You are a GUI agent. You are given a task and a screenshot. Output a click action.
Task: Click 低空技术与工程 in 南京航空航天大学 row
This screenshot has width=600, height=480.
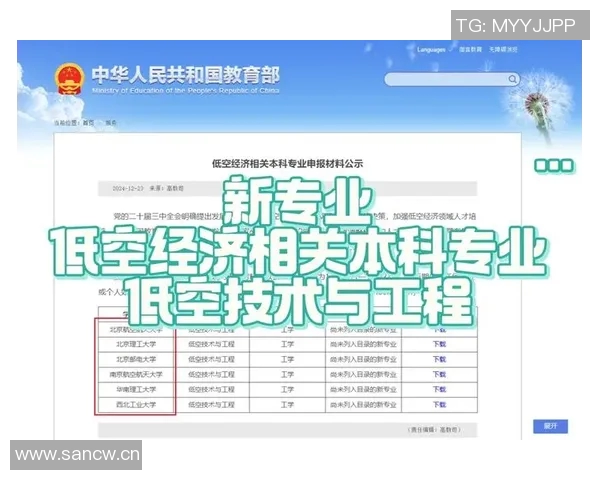(x=211, y=374)
